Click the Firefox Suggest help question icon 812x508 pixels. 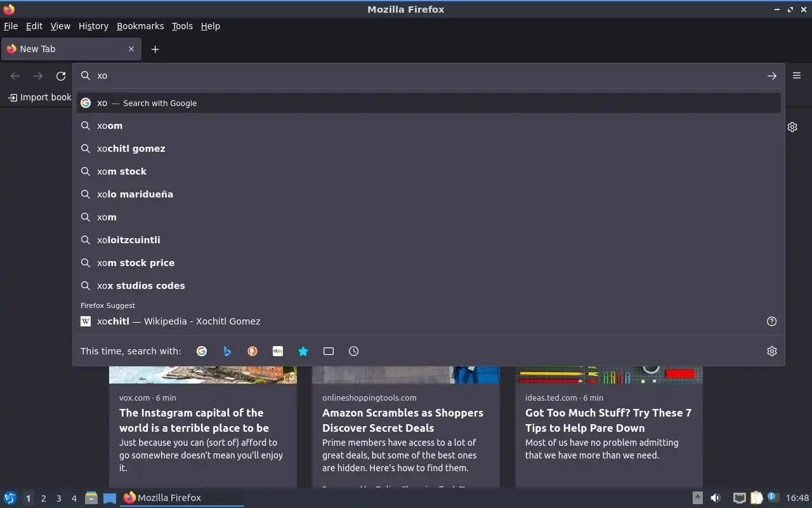[x=771, y=321]
